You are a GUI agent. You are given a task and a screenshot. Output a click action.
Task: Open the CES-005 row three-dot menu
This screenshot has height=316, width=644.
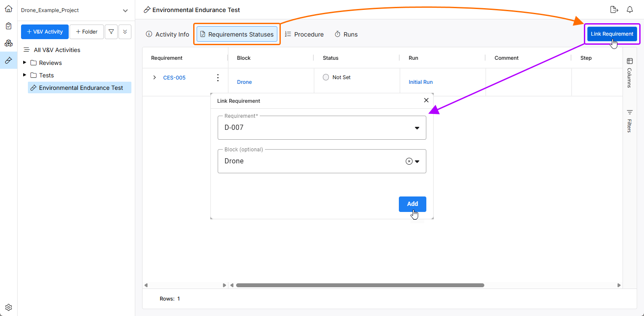pos(218,78)
